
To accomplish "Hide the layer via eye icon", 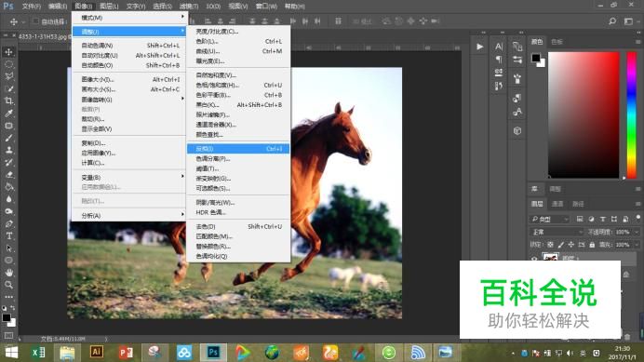I will point(534,259).
